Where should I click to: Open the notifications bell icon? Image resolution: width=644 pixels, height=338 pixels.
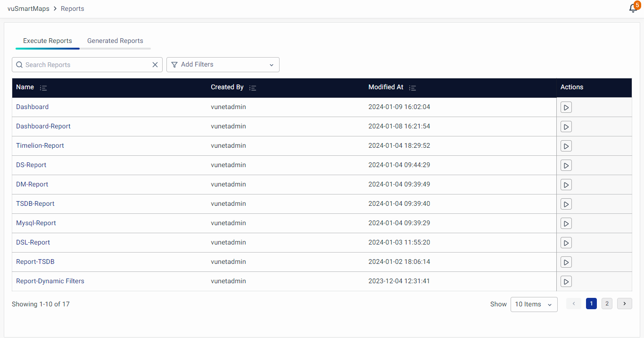[x=633, y=8]
